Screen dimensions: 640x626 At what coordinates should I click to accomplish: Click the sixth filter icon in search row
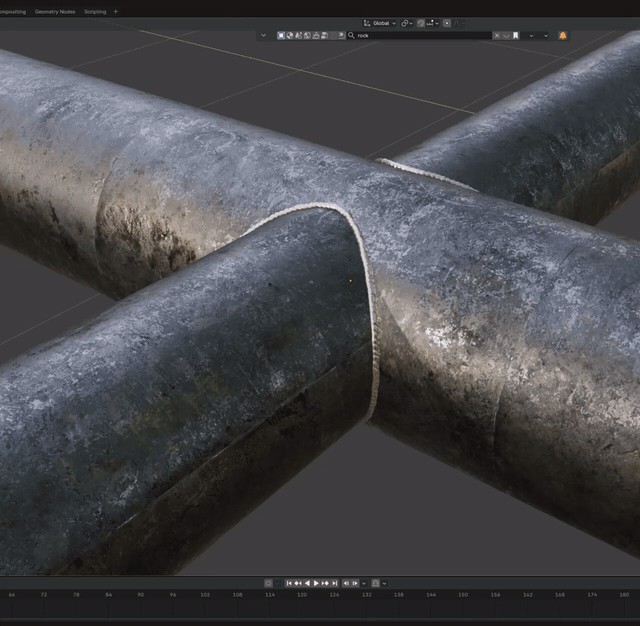point(324,36)
